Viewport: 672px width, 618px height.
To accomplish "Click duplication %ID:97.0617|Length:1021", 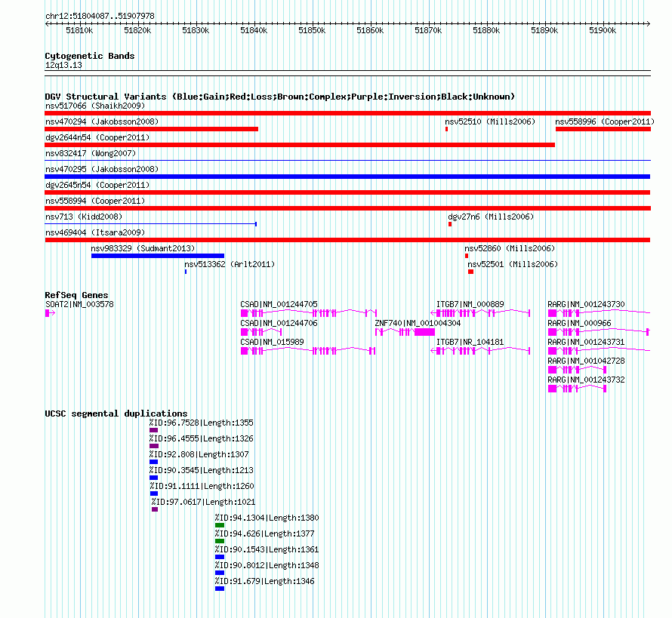I will tap(155, 509).
